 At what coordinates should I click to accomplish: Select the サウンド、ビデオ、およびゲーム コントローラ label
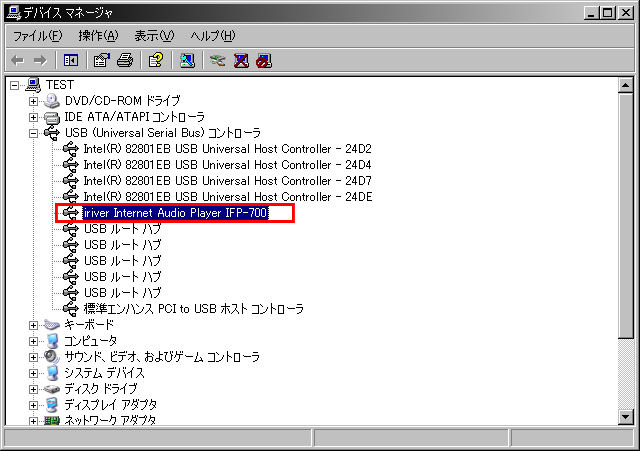(x=162, y=357)
